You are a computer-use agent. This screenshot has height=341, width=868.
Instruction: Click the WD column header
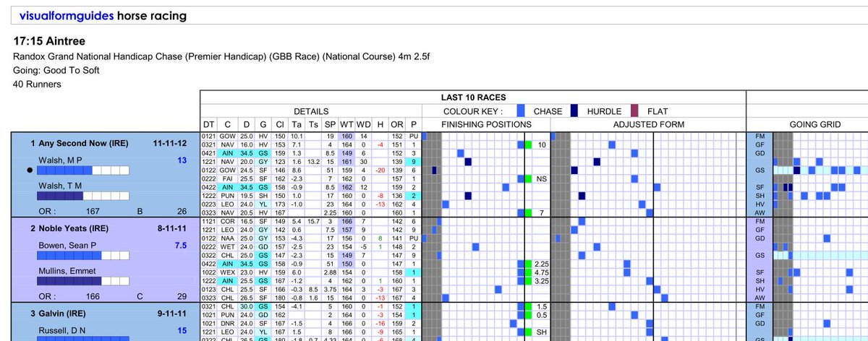point(363,125)
